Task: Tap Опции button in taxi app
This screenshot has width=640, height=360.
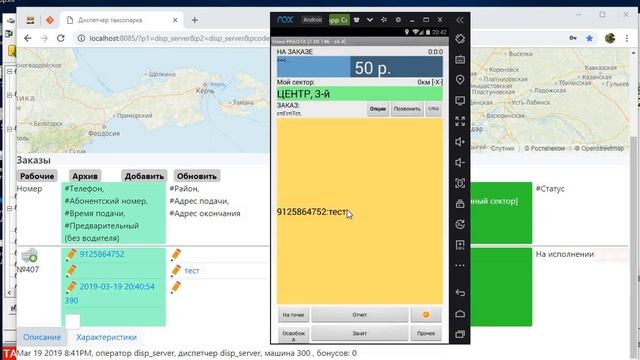Action: [x=378, y=109]
